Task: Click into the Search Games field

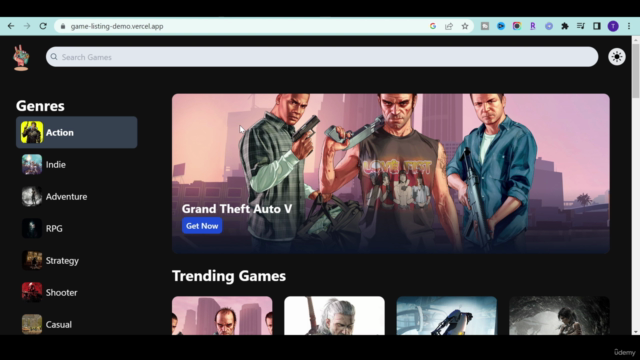Action: coord(322,57)
